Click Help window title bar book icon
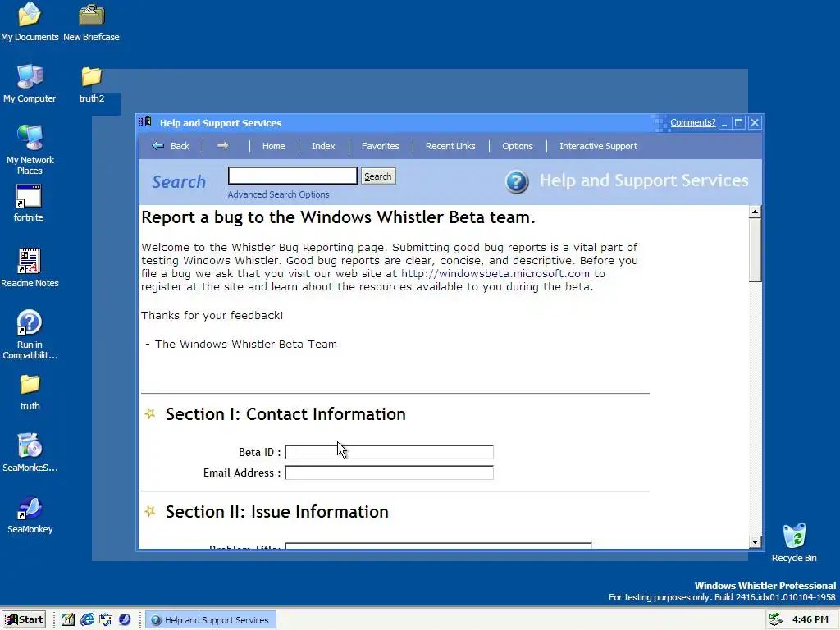840x630 pixels. pos(145,122)
